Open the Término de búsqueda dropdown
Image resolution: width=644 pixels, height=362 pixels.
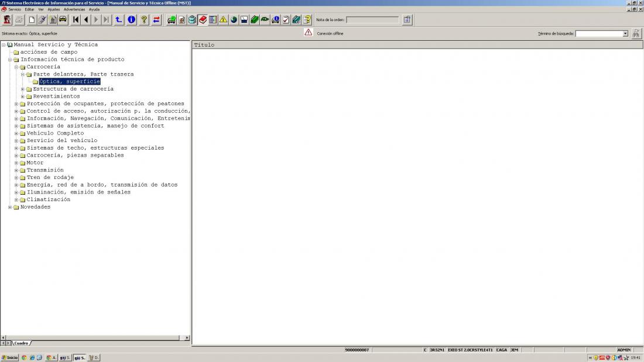coord(625,34)
